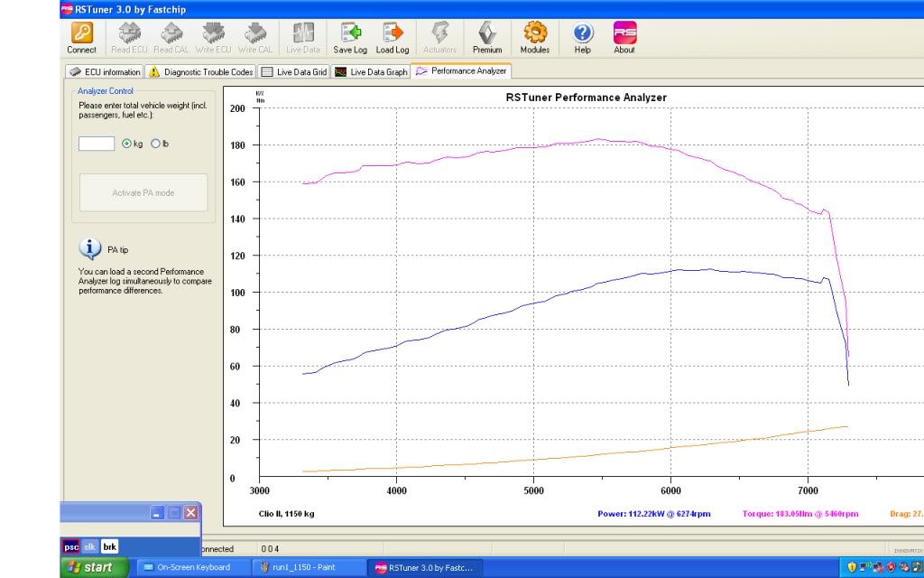Select the lb weight unit
Screen dimensions: 924x578
[x=155, y=144]
